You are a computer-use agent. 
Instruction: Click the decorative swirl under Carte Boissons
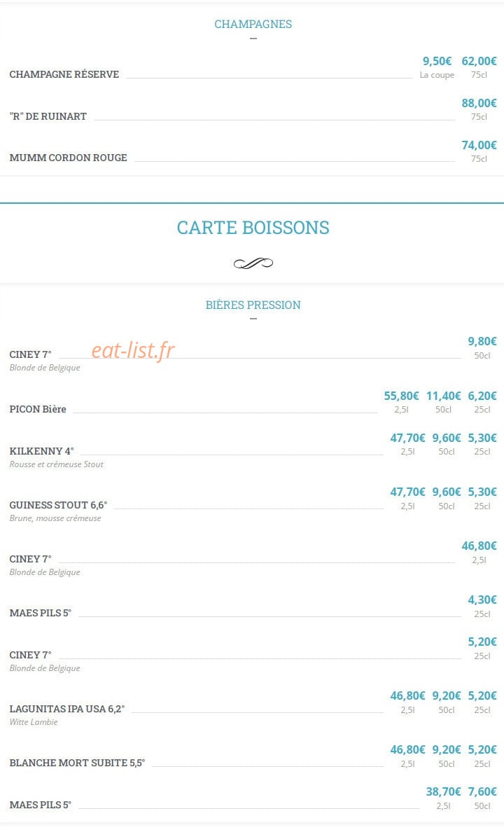(x=253, y=263)
